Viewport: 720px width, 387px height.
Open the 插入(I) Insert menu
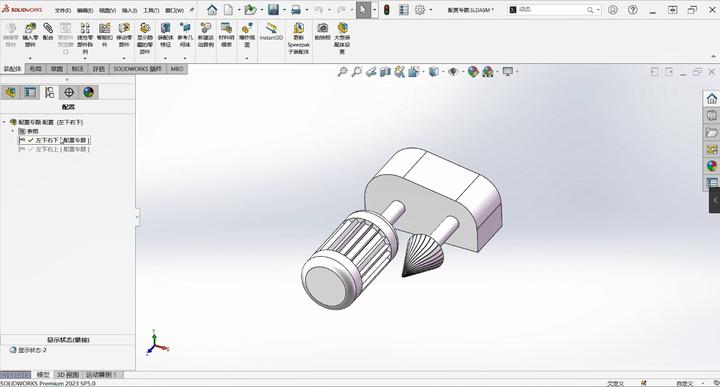point(129,10)
